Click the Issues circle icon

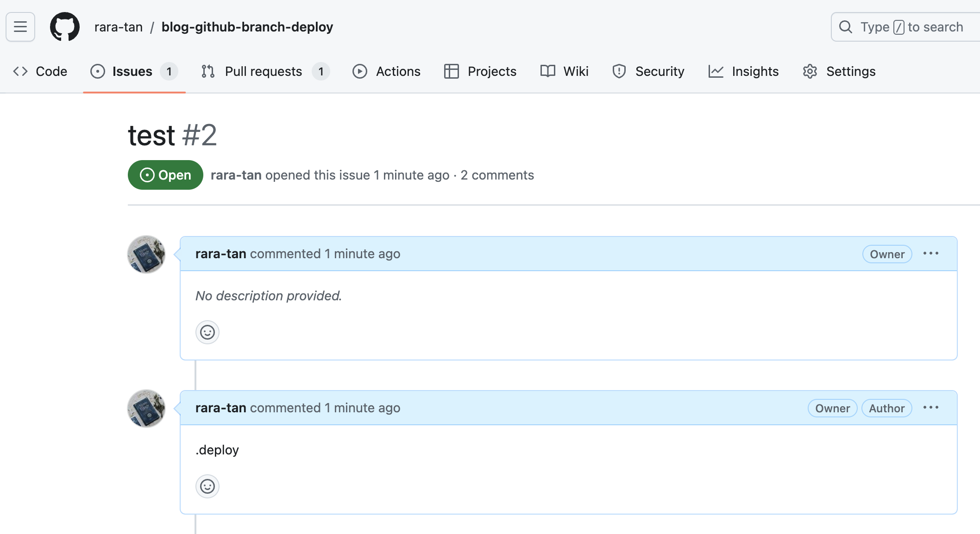pyautogui.click(x=97, y=71)
